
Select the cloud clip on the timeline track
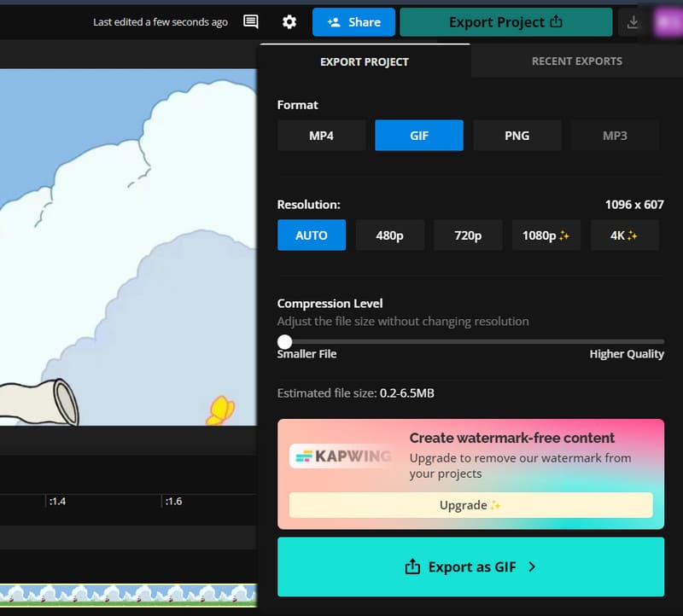point(128,596)
